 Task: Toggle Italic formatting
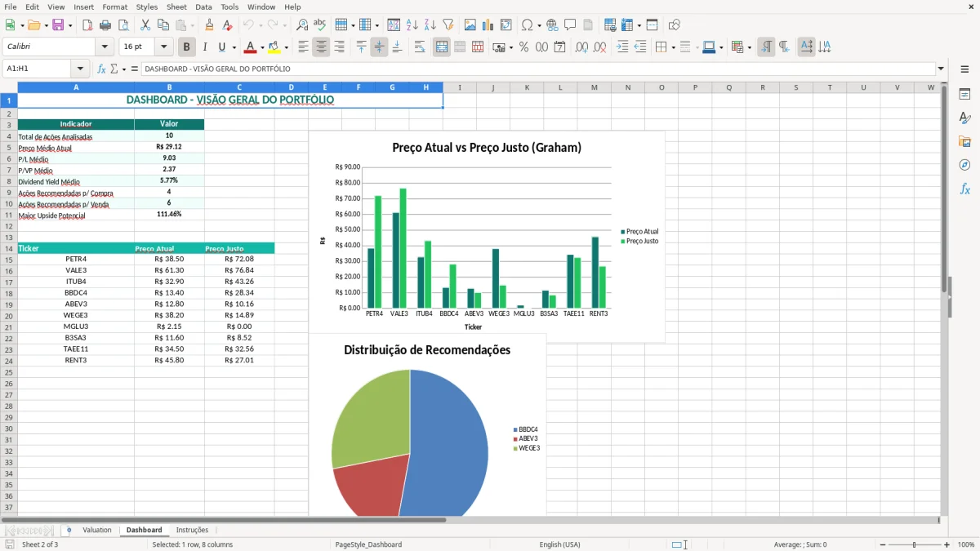tap(205, 47)
